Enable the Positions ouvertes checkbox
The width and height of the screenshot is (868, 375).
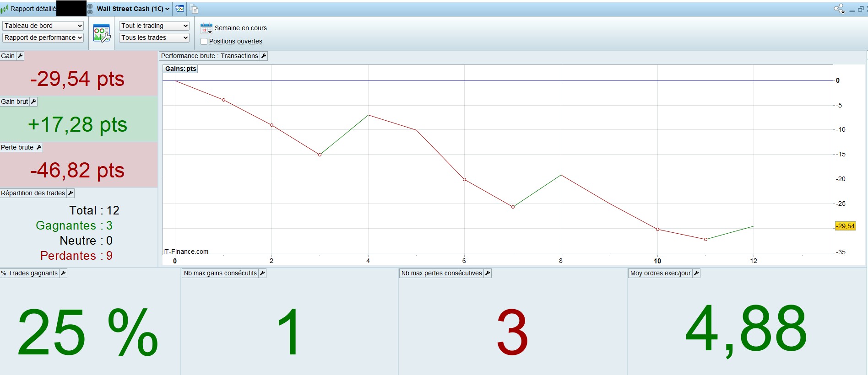(204, 41)
